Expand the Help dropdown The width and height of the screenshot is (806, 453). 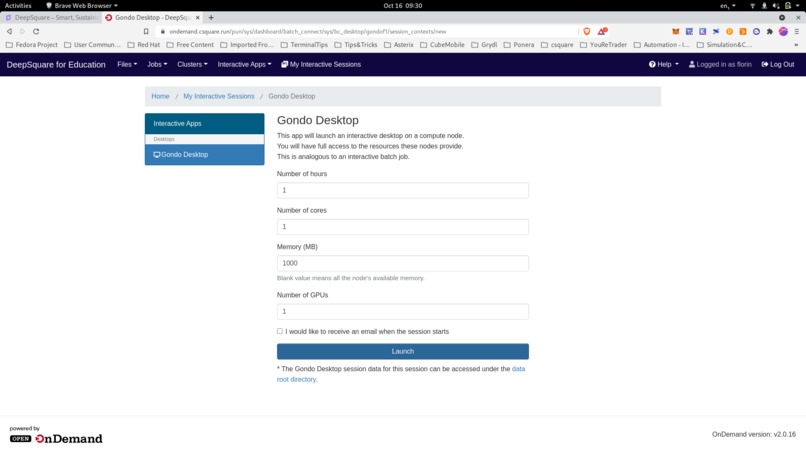tap(664, 64)
